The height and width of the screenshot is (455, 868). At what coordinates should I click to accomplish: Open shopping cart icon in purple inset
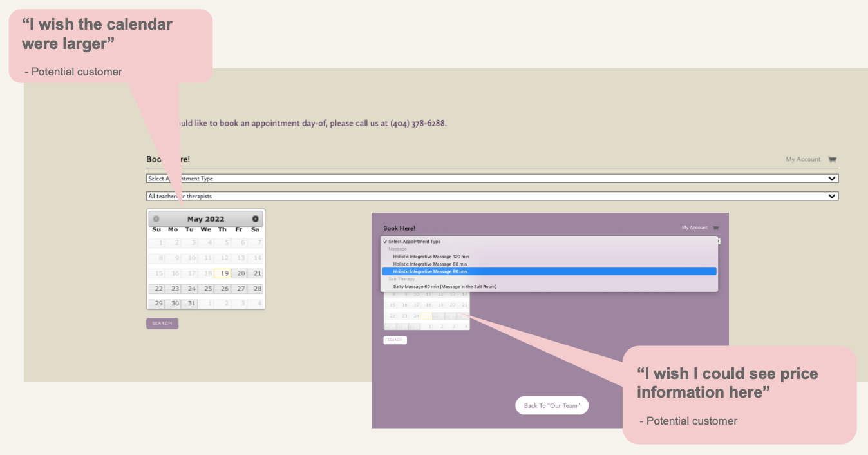(715, 227)
